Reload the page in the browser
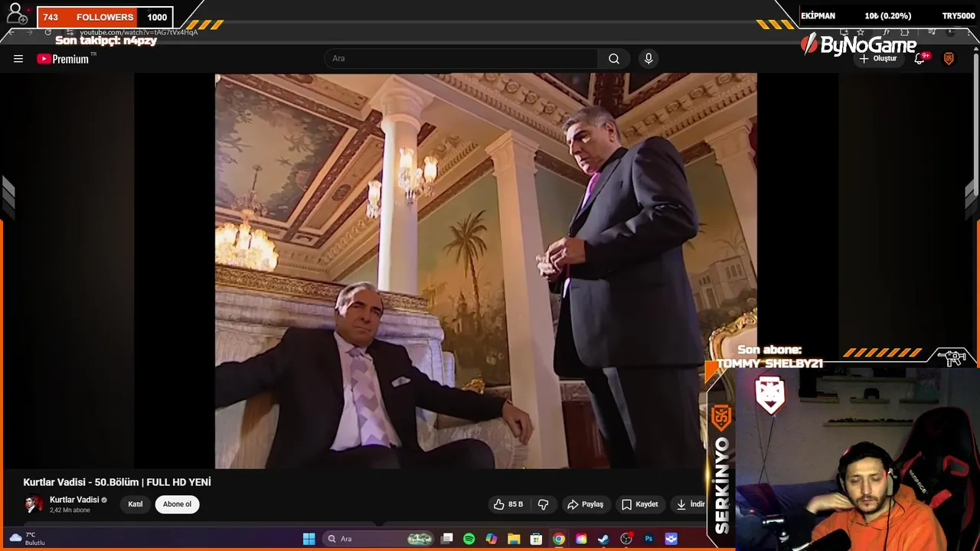Image resolution: width=980 pixels, height=551 pixels. [x=47, y=32]
